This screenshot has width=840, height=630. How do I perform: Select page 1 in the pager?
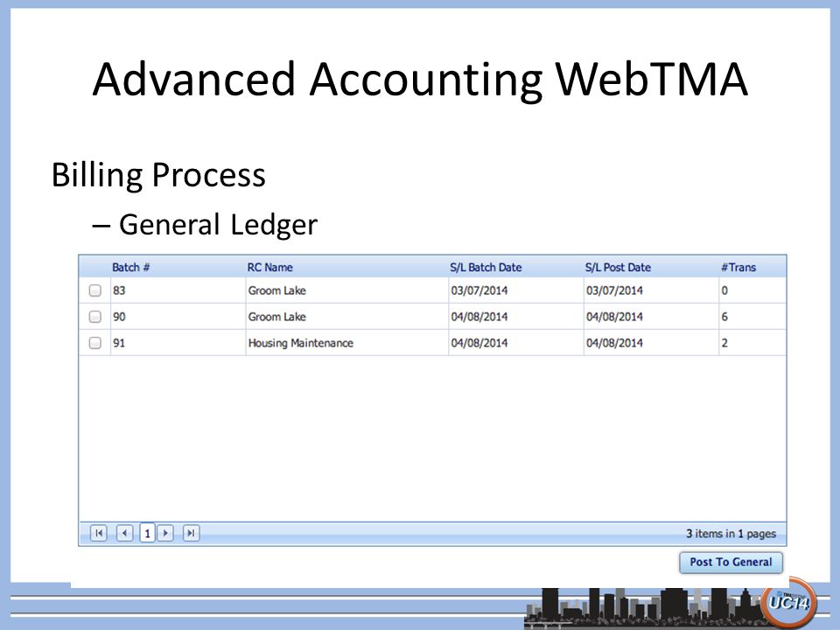[147, 533]
